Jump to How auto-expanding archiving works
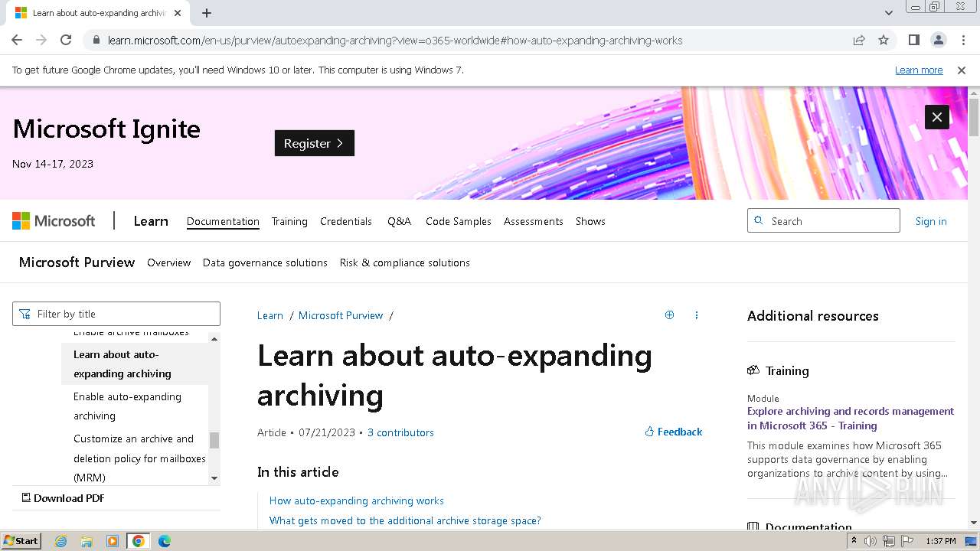Screen dimensions: 980x551 (x=357, y=500)
